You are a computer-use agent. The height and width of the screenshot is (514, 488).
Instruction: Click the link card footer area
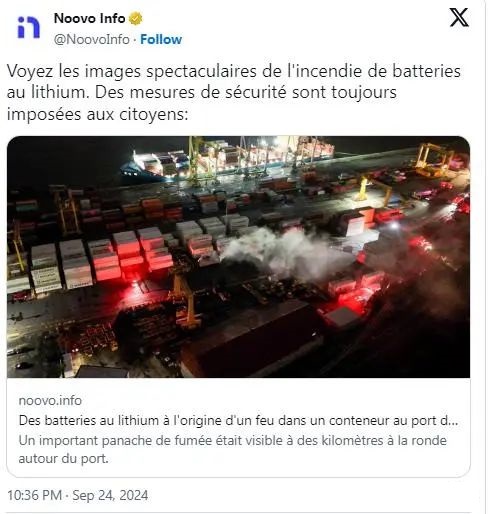(238, 428)
